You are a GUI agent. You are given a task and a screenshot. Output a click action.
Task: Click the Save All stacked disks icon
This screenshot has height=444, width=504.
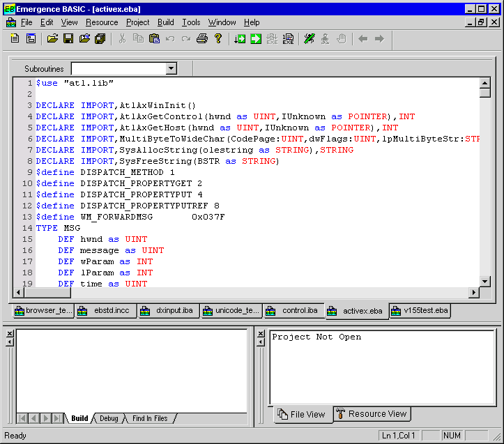101,39
